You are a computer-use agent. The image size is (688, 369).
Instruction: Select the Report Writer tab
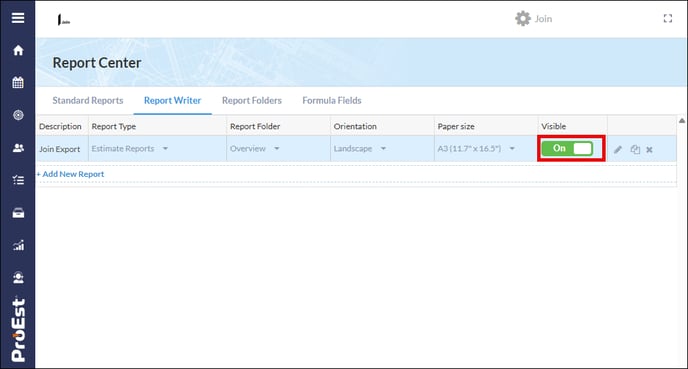[x=172, y=100]
